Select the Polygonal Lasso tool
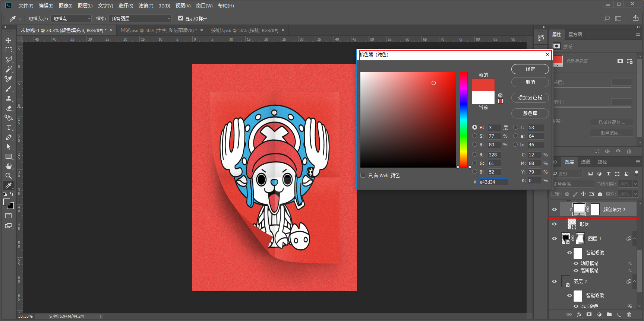Screen dimensions: 644x321 (9, 60)
